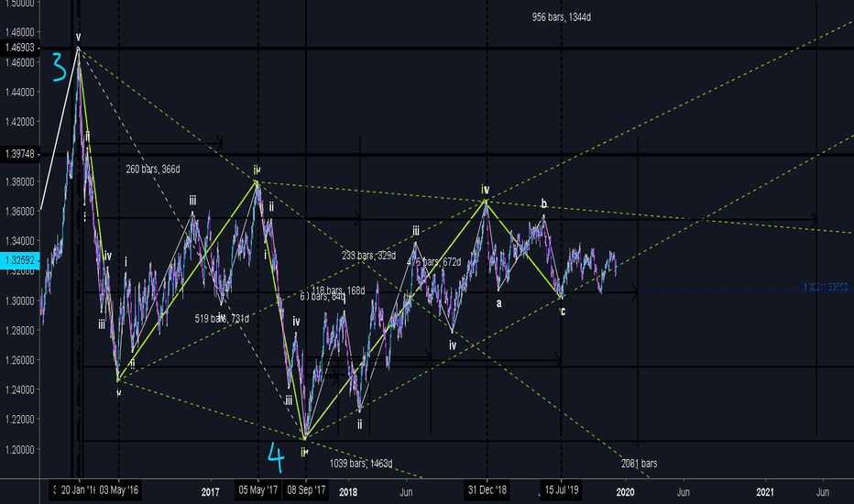Select the 03 May '16 date marker
Viewport: 854px width, 504px height.
tap(120, 492)
